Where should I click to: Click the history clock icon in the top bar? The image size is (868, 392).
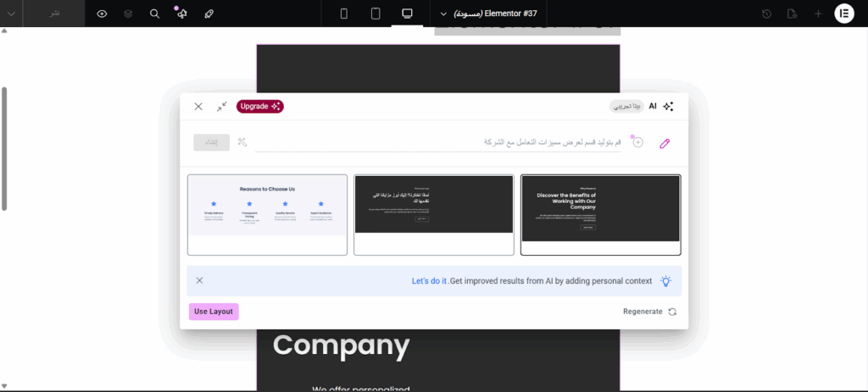coord(767,14)
